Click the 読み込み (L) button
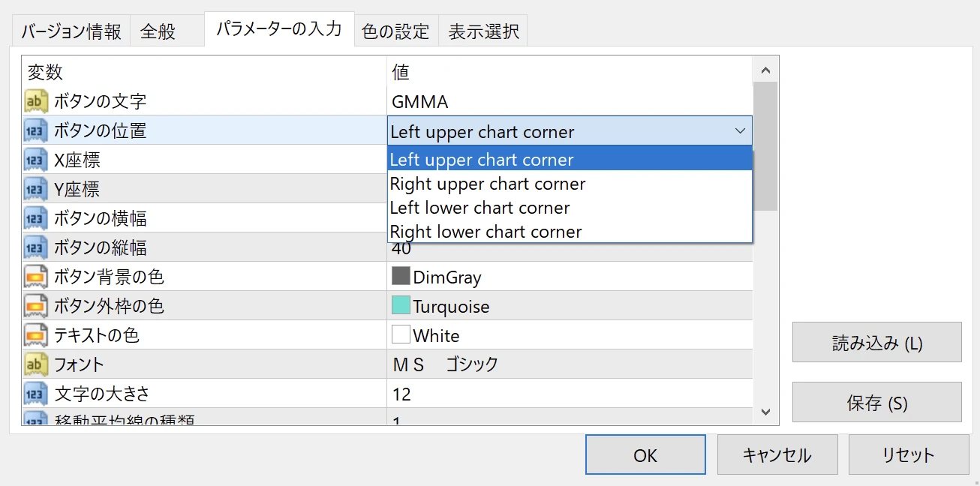The height and width of the screenshot is (486, 980). (x=876, y=343)
